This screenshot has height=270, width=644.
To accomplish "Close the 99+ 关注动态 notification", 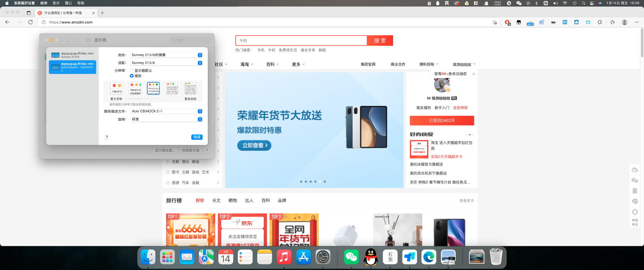I will click(x=474, y=74).
